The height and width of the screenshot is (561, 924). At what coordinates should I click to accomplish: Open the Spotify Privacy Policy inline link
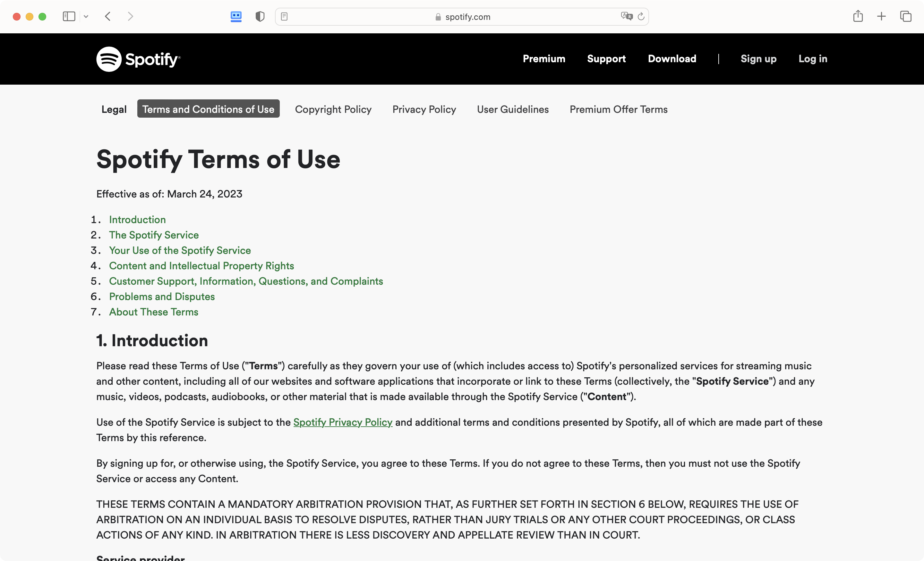[x=343, y=422]
